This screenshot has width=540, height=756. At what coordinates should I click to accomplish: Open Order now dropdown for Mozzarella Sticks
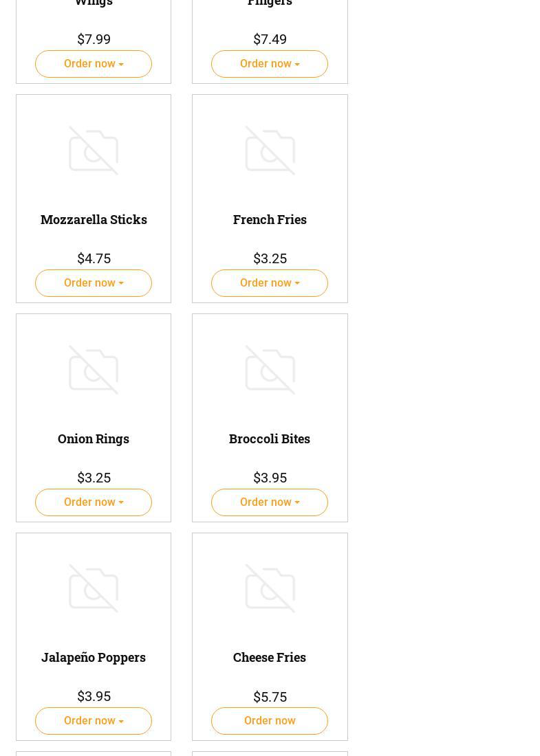pyautogui.click(x=94, y=283)
